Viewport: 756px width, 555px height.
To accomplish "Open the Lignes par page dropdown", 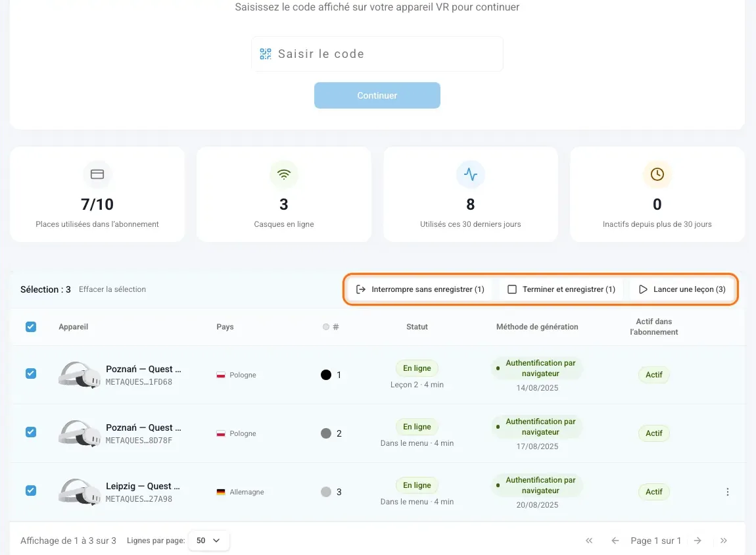I will click(x=209, y=541).
